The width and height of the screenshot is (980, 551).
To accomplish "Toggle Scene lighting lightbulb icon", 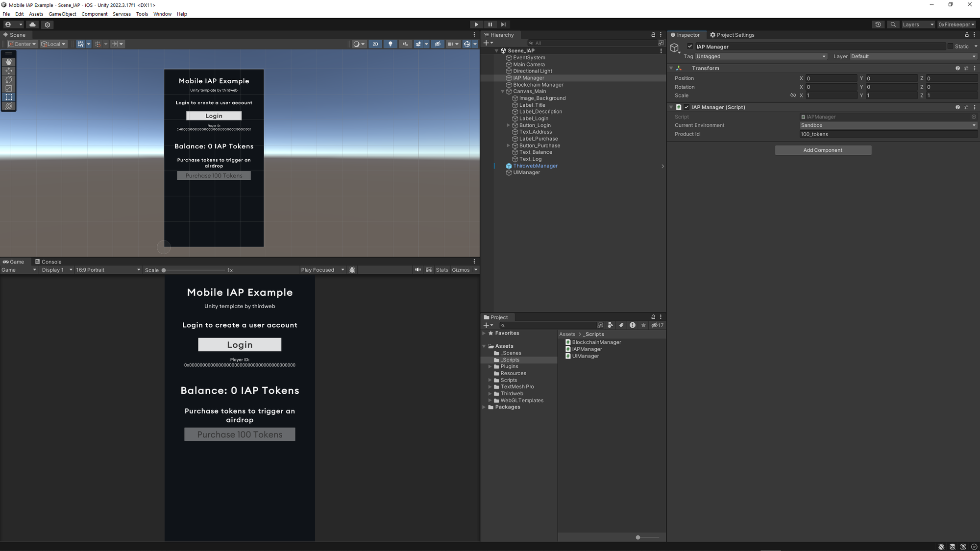I will [391, 44].
